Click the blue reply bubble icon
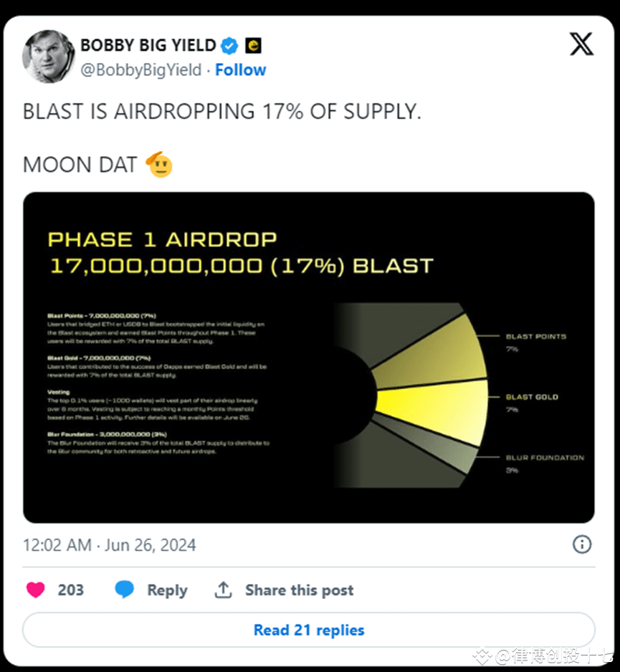The width and height of the screenshot is (620, 672). [125, 590]
